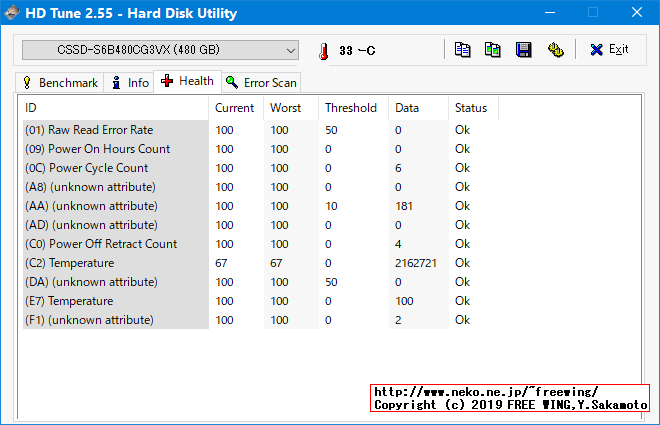This screenshot has height=425, width=660.
Task: Click the thermometer temperature icon
Action: [323, 51]
